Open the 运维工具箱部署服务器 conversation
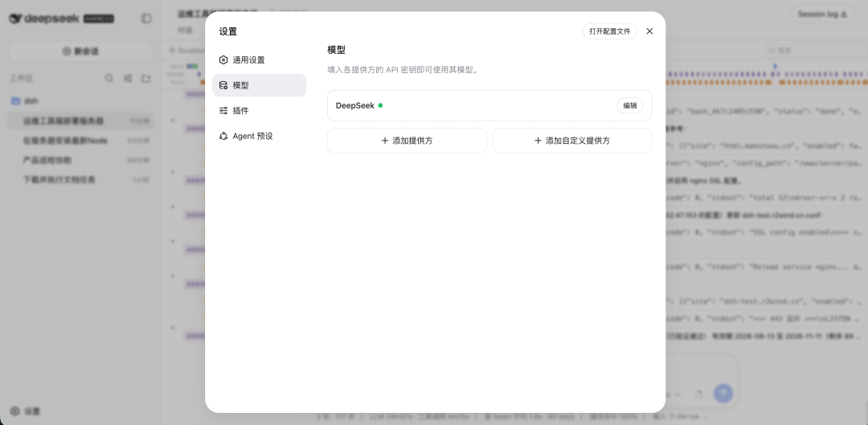 [x=81, y=121]
